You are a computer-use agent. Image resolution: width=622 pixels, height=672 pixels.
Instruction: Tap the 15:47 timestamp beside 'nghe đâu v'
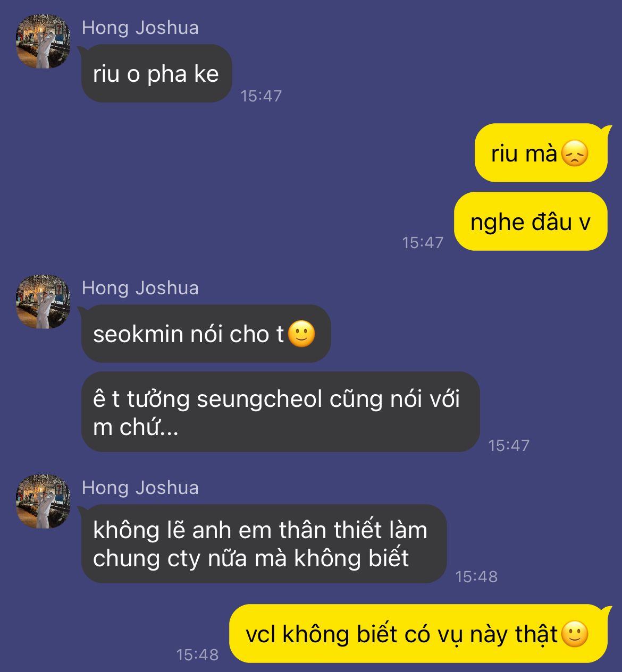pyautogui.click(x=423, y=243)
